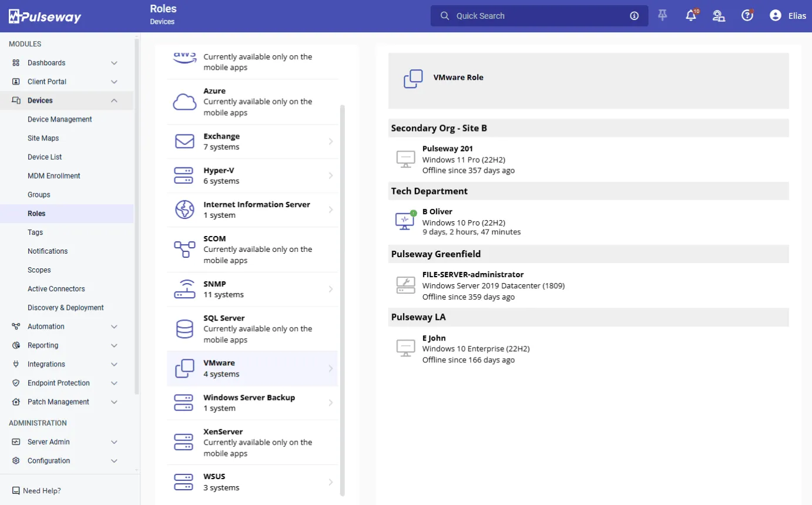Image resolution: width=812 pixels, height=505 pixels.
Task: Click the Pulseway logo
Action: click(x=45, y=16)
